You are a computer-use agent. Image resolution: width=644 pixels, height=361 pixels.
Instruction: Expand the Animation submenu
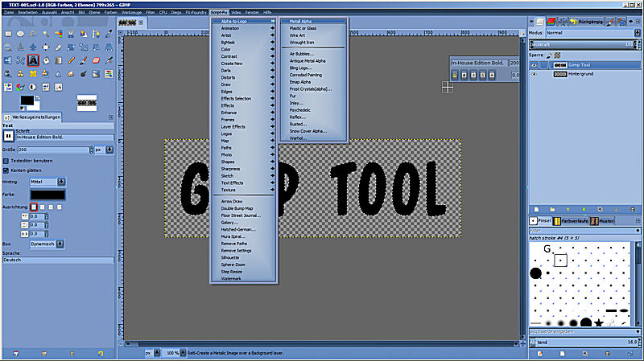click(x=244, y=28)
